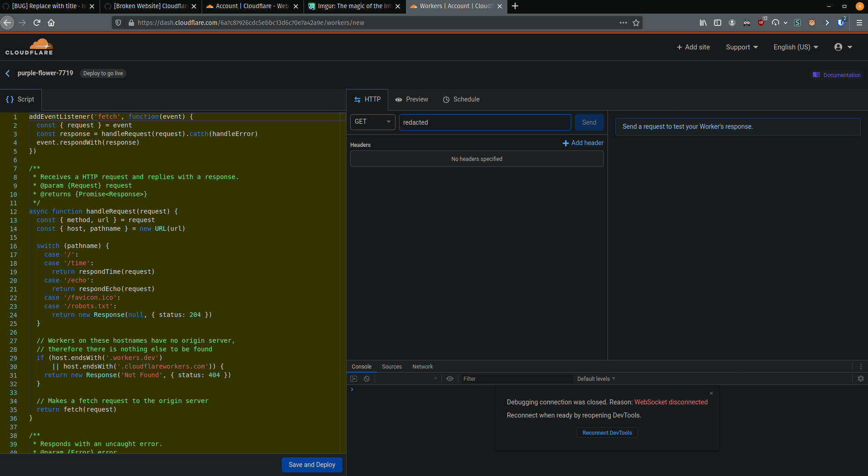Viewport: 868px width, 476px height.
Task: Go to browser home page
Action: click(x=51, y=23)
